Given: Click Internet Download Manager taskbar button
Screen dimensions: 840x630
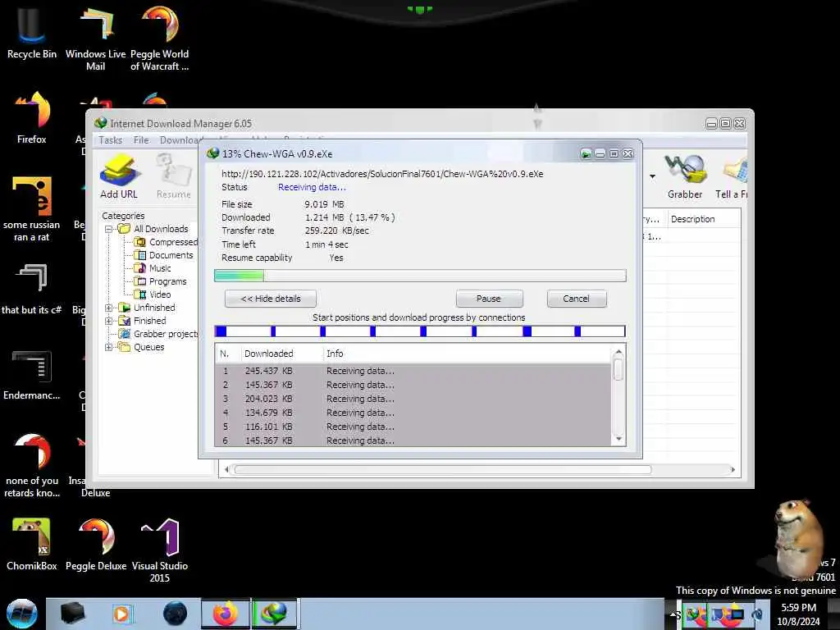Looking at the screenshot, I should pos(274,614).
